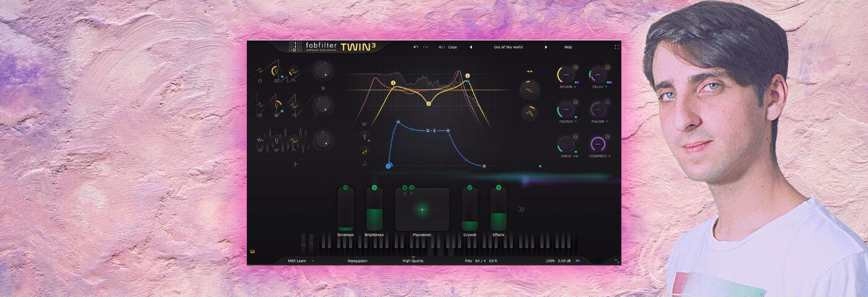Click the Compress effect knob
Viewport: 868px width, 297px height.
pyautogui.click(x=598, y=144)
